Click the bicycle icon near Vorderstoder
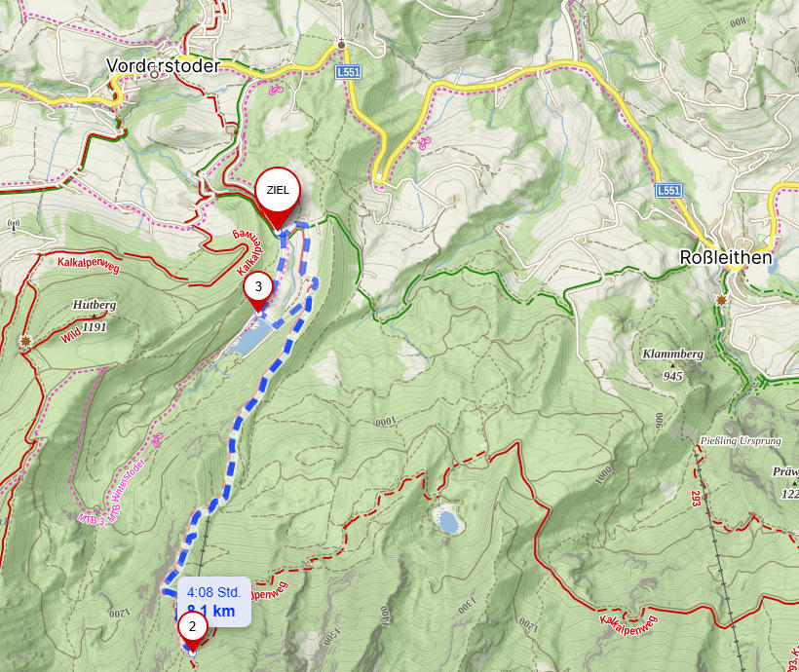Viewport: 799px width, 672px height. point(276,91)
